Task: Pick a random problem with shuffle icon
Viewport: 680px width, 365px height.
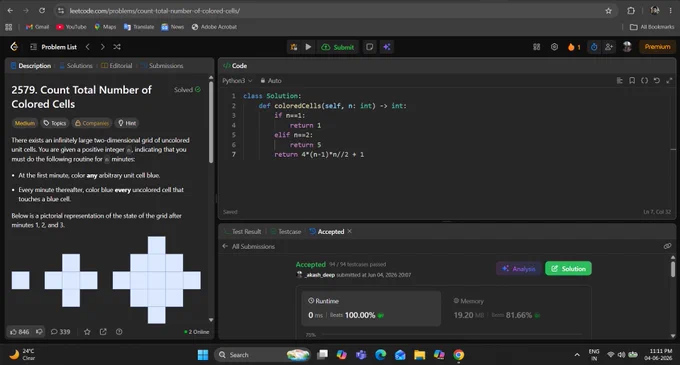Action: point(117,47)
